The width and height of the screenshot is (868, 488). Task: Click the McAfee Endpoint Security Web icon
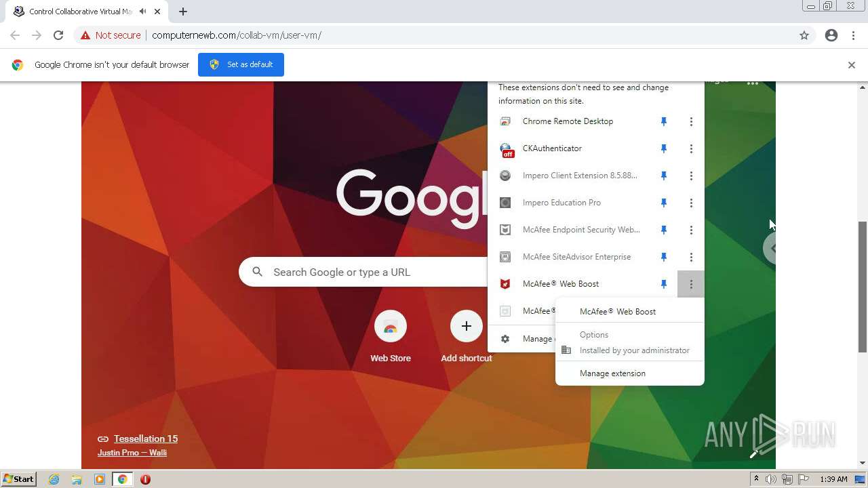pos(505,230)
